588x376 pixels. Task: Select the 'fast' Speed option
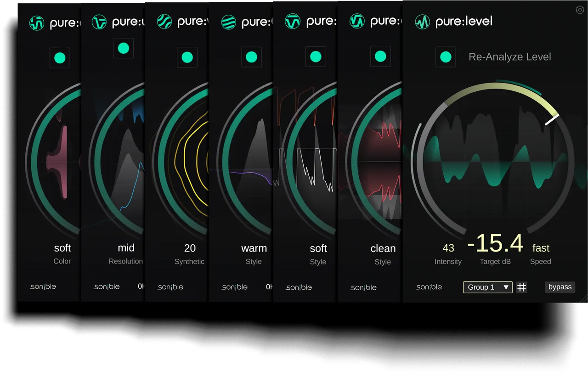point(541,248)
